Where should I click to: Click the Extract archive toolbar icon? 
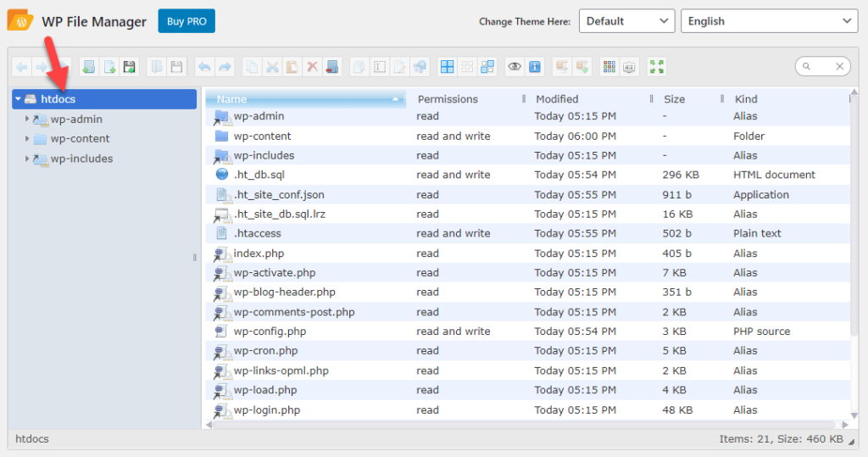562,67
